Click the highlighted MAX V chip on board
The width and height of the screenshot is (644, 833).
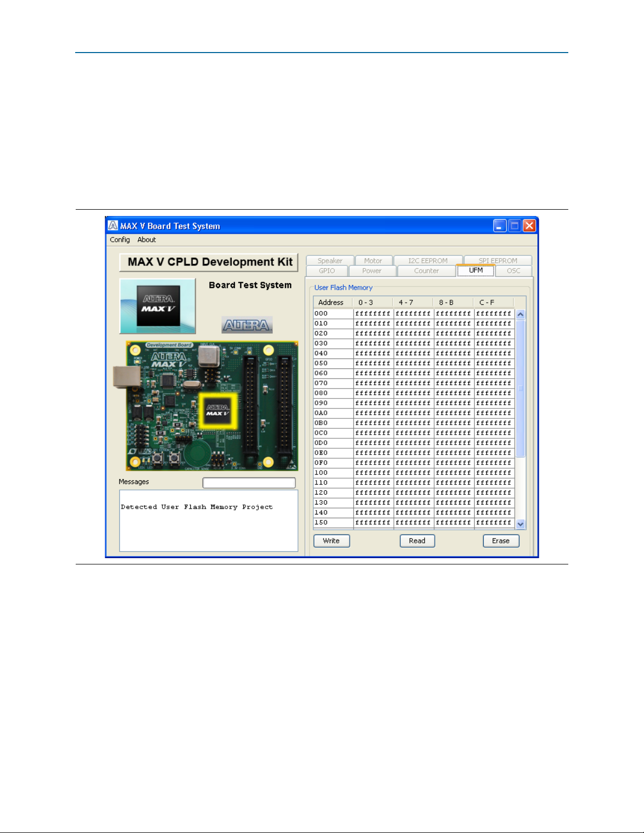pos(218,411)
